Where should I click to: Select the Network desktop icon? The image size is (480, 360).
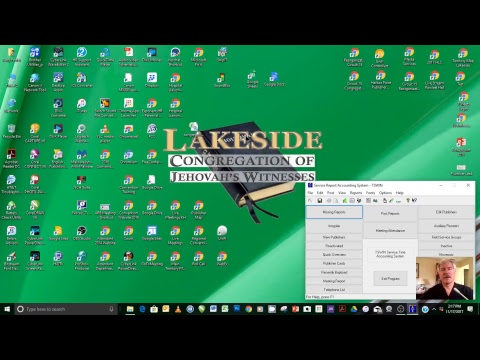[11, 106]
